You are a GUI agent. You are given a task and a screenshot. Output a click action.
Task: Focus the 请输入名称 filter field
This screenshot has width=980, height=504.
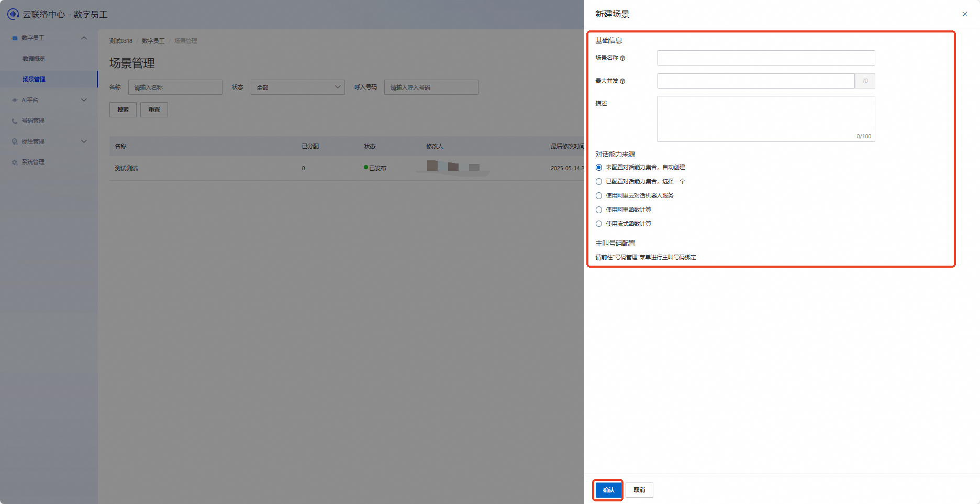(x=175, y=87)
